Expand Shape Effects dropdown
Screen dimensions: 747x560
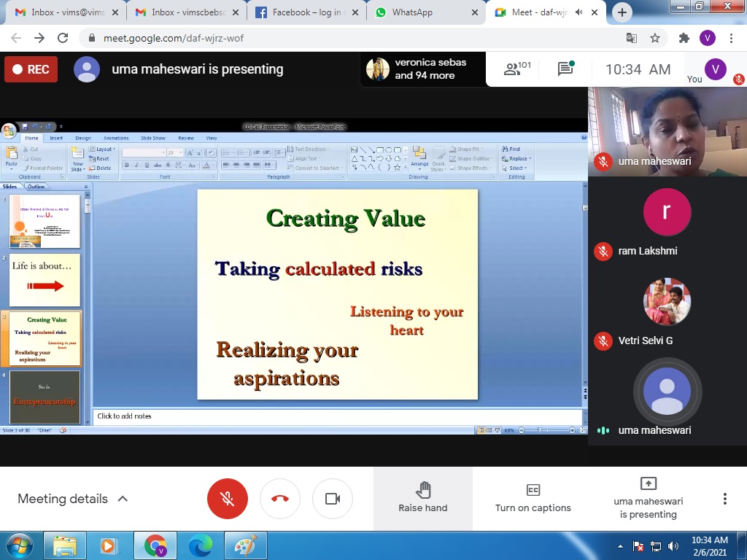click(x=470, y=168)
